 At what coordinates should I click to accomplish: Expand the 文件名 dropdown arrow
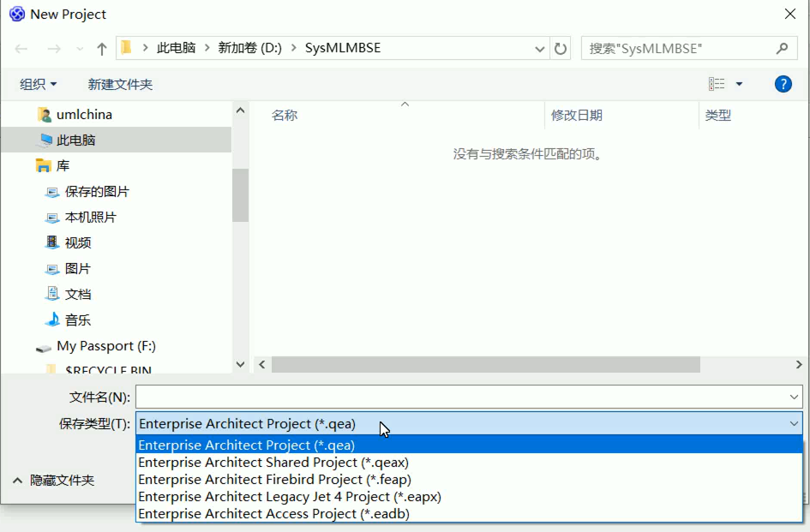[794, 398]
